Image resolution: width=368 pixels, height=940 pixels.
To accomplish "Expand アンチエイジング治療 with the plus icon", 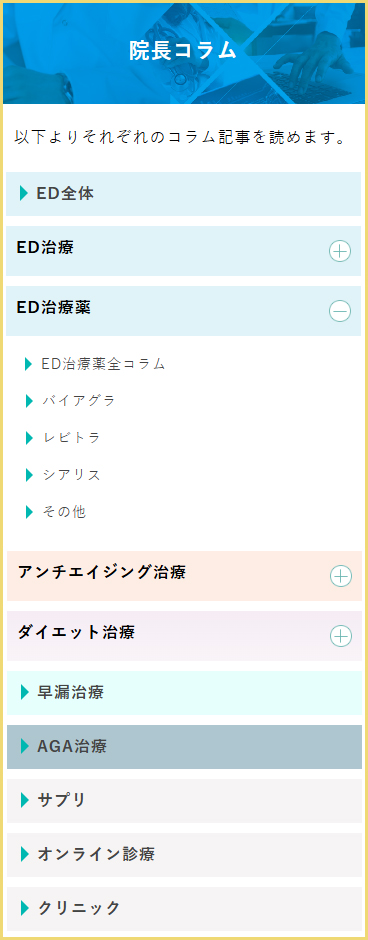I will 341,576.
